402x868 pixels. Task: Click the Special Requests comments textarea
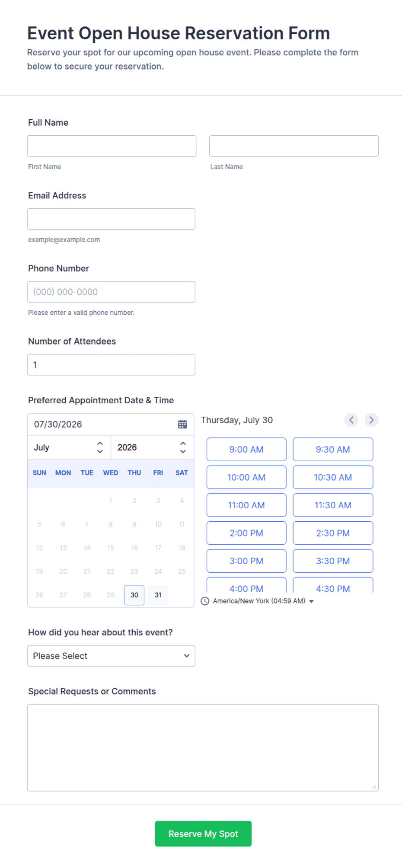coord(203,748)
